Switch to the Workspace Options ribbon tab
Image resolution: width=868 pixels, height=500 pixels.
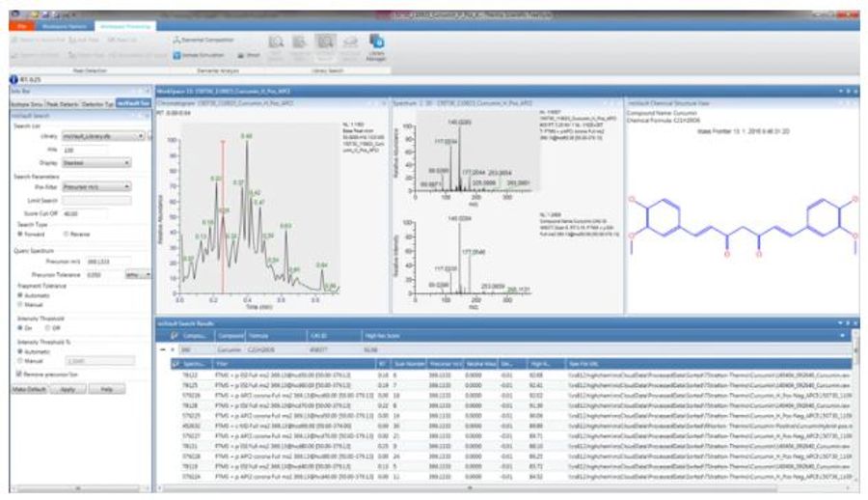tap(65, 27)
